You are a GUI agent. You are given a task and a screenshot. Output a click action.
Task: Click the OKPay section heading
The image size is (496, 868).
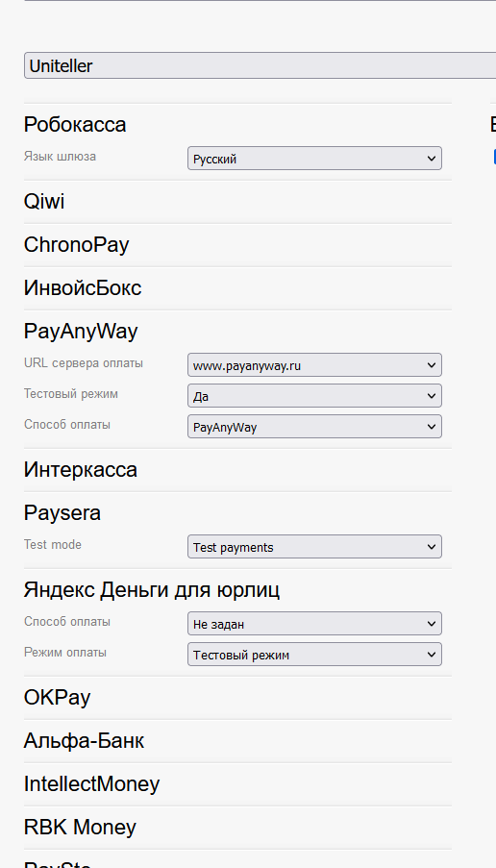click(x=57, y=697)
